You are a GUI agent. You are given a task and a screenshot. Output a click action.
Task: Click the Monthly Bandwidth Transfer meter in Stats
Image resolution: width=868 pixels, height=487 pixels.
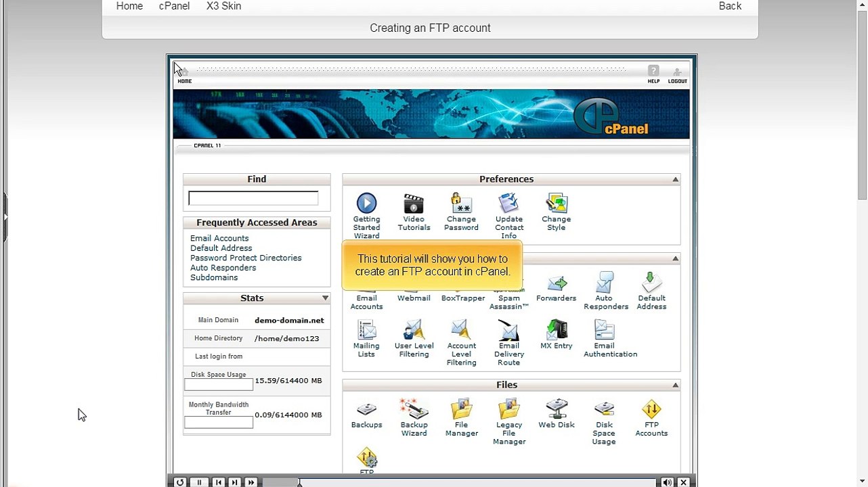tap(219, 423)
